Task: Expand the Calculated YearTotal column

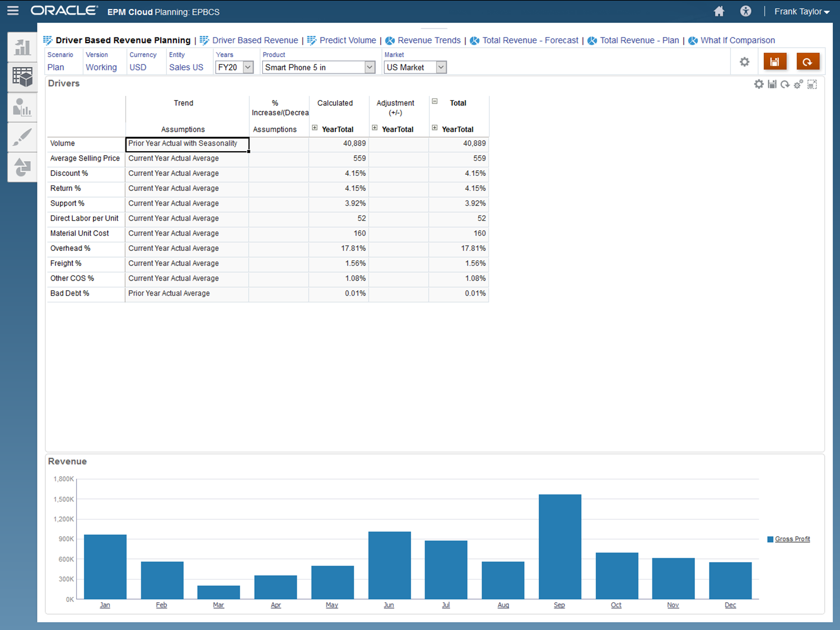Action: (315, 128)
